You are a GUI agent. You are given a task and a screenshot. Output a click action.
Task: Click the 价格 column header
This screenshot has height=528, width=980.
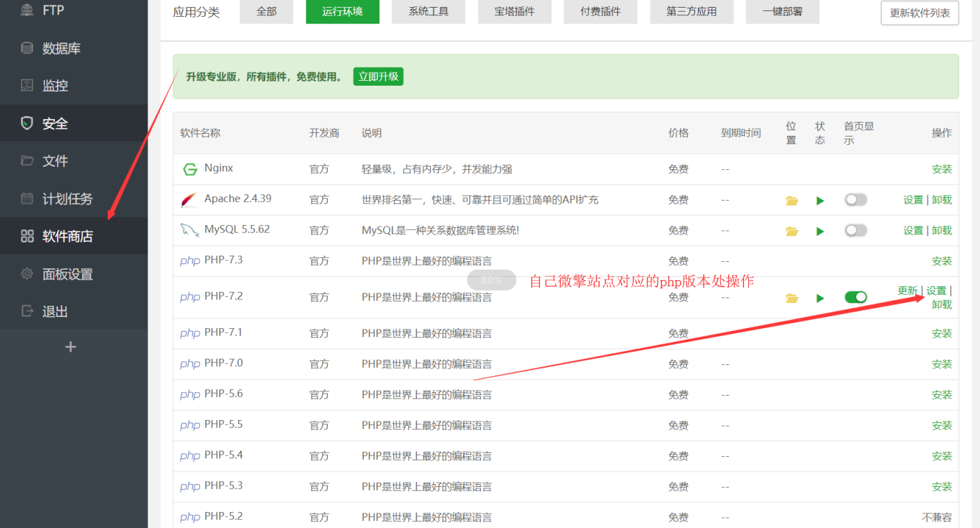pyautogui.click(x=679, y=133)
